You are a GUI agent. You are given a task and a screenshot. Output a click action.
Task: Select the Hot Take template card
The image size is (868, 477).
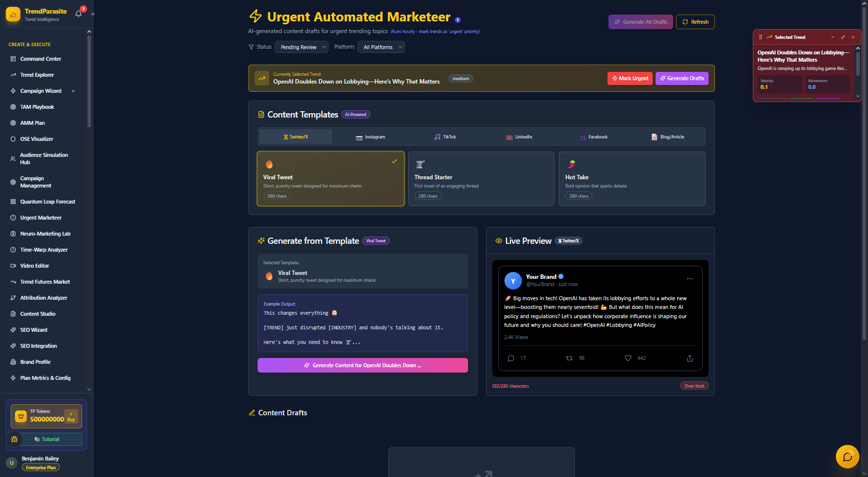coord(632,179)
